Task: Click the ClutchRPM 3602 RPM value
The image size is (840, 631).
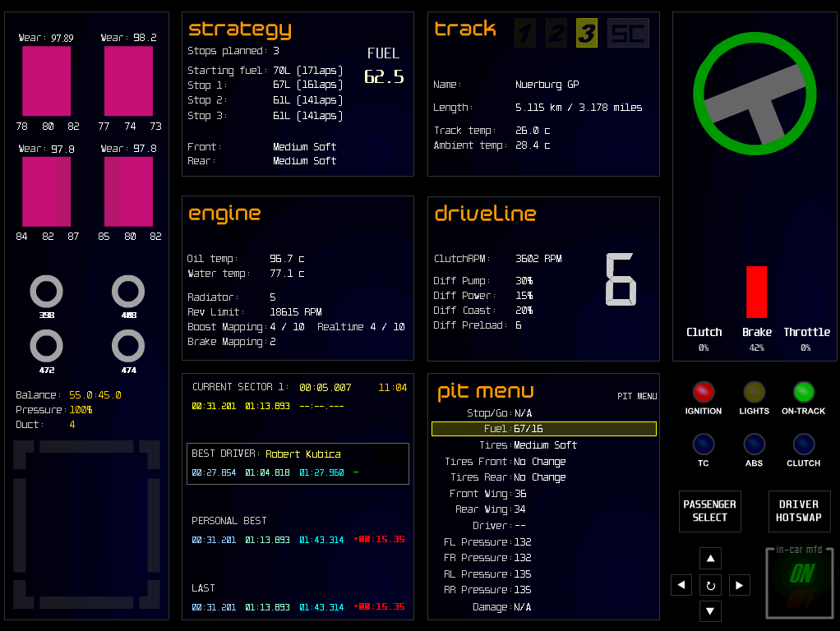Action: (538, 258)
